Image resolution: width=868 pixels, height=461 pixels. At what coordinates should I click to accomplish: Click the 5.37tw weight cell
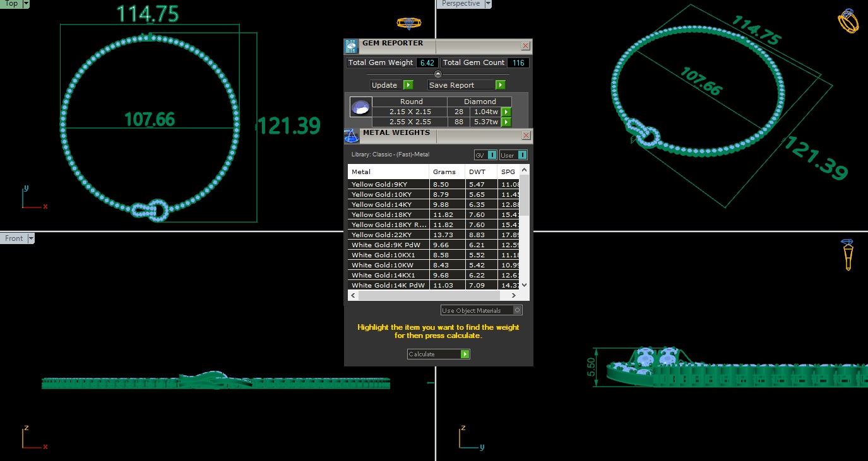[x=485, y=122]
